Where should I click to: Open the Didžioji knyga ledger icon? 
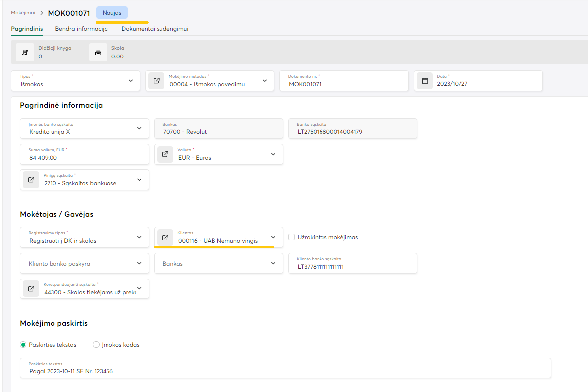click(x=25, y=52)
